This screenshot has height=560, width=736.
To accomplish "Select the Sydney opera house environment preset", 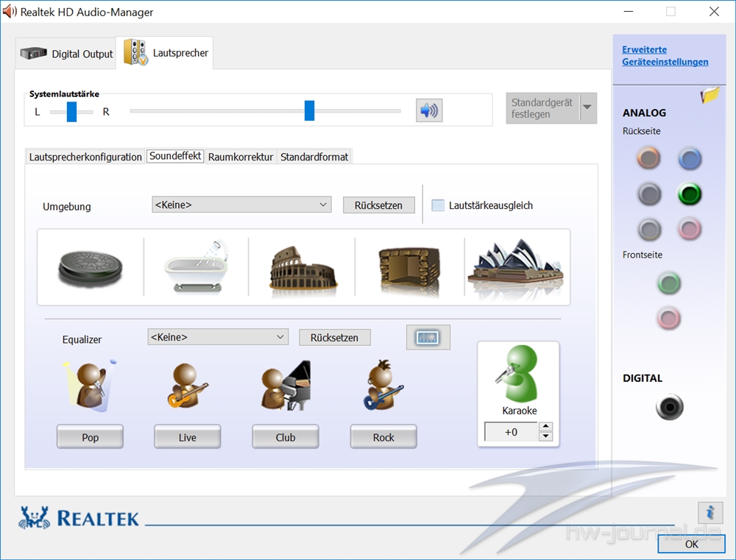I will pyautogui.click(x=516, y=263).
